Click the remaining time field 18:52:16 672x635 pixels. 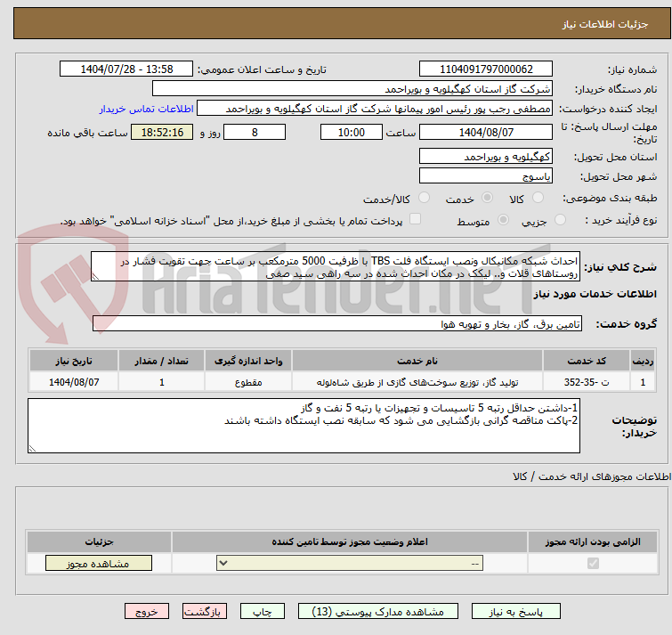point(162,132)
